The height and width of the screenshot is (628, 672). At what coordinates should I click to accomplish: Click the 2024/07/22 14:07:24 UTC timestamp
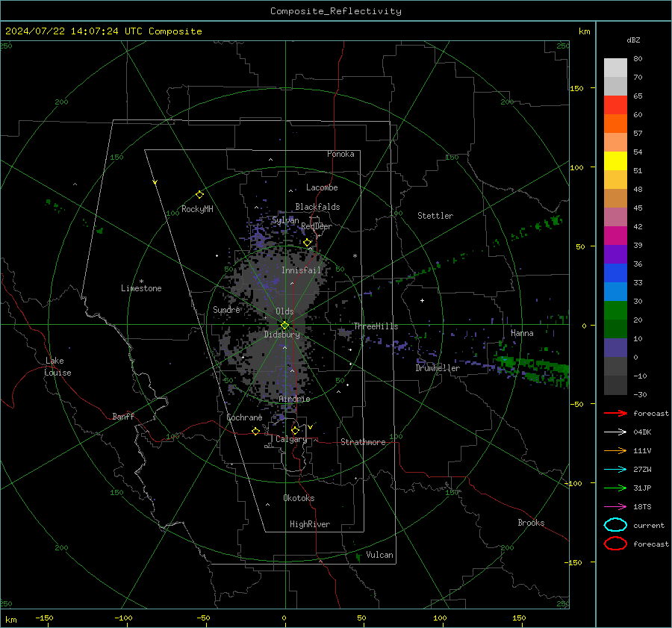(x=104, y=31)
